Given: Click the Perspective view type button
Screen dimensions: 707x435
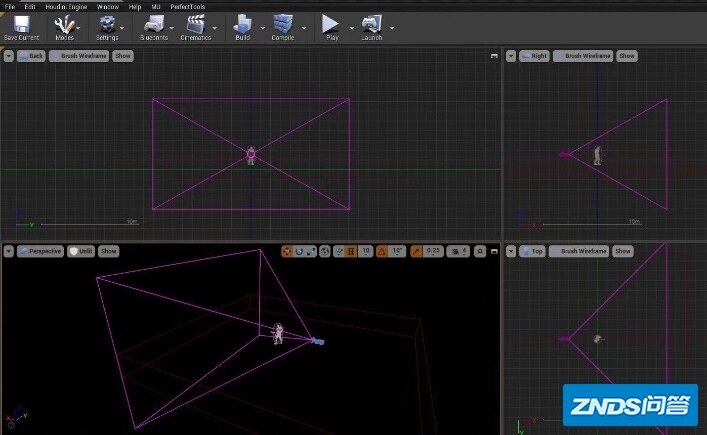Looking at the screenshot, I should click(40, 251).
